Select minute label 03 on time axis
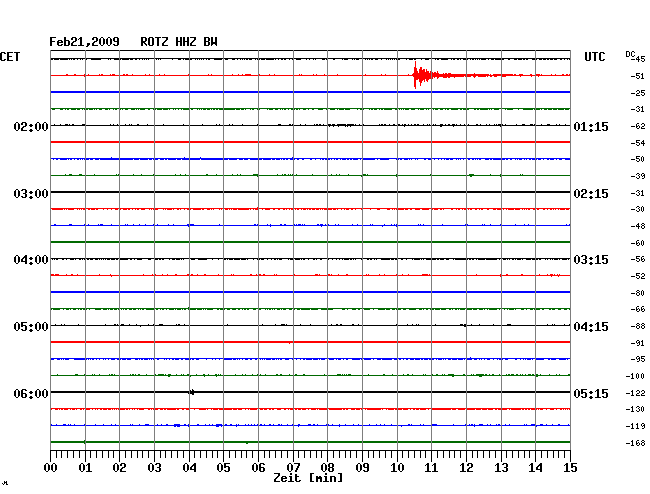Viewport: 650px width, 494px height. click(154, 468)
